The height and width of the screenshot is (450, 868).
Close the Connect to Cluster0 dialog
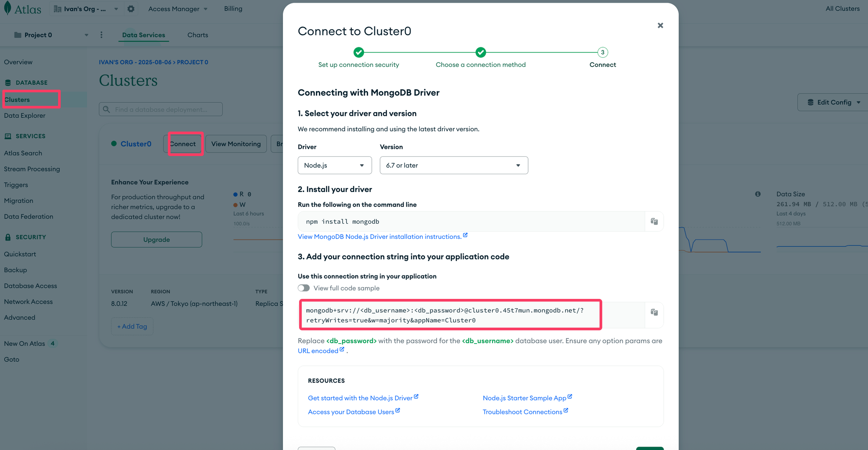click(x=660, y=26)
